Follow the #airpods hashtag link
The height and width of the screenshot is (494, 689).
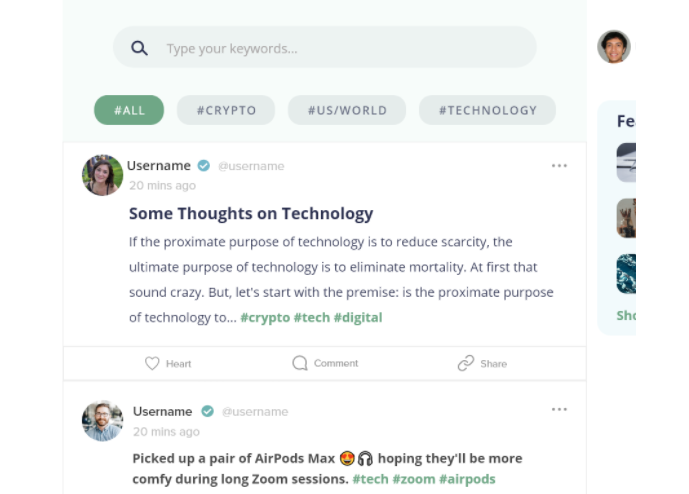point(467,479)
